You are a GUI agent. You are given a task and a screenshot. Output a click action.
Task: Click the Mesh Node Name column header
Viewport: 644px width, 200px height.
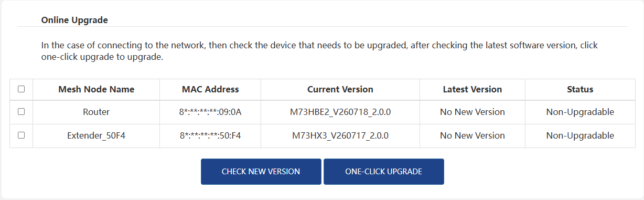click(96, 89)
